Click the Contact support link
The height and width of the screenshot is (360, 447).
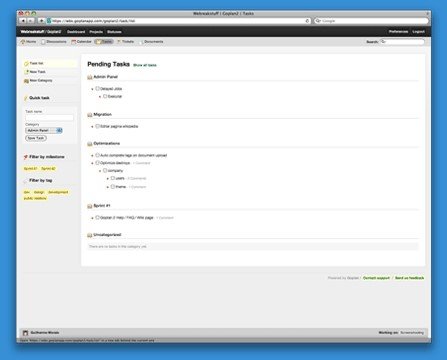pyautogui.click(x=376, y=278)
